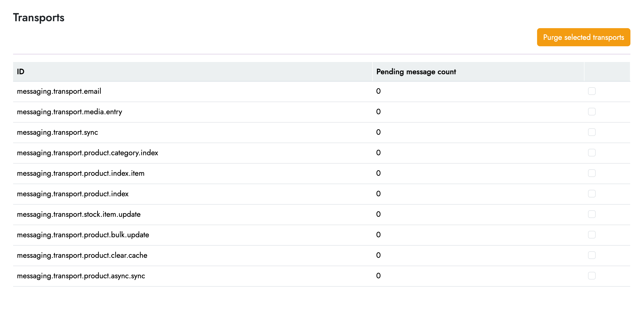644x310 pixels.
Task: Tick the messaging.transport.sync checkbox
Action: [592, 132]
